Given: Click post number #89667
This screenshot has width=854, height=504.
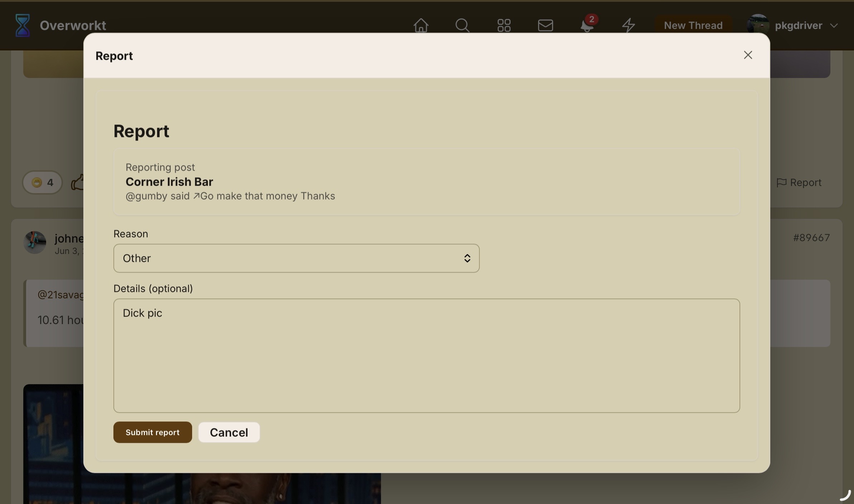Looking at the screenshot, I should point(811,238).
